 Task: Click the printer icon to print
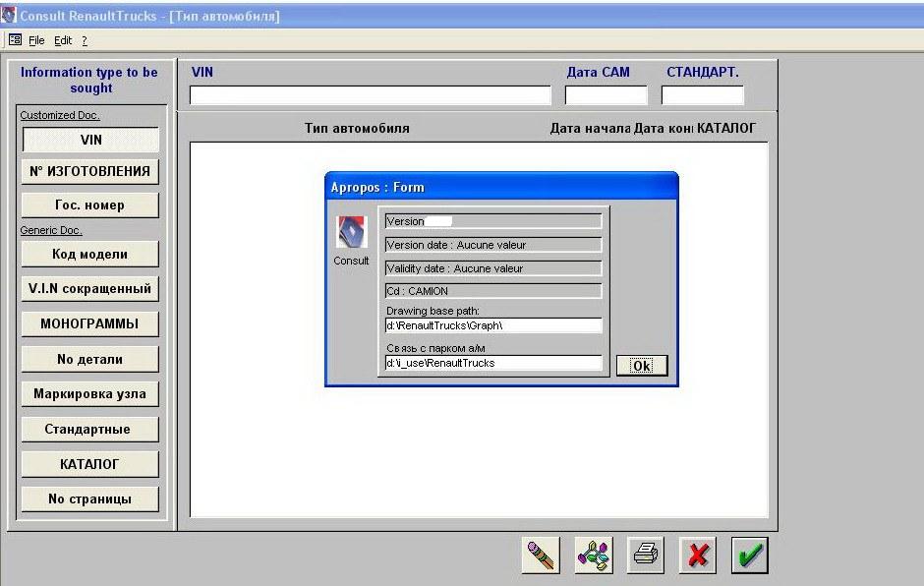coord(645,556)
